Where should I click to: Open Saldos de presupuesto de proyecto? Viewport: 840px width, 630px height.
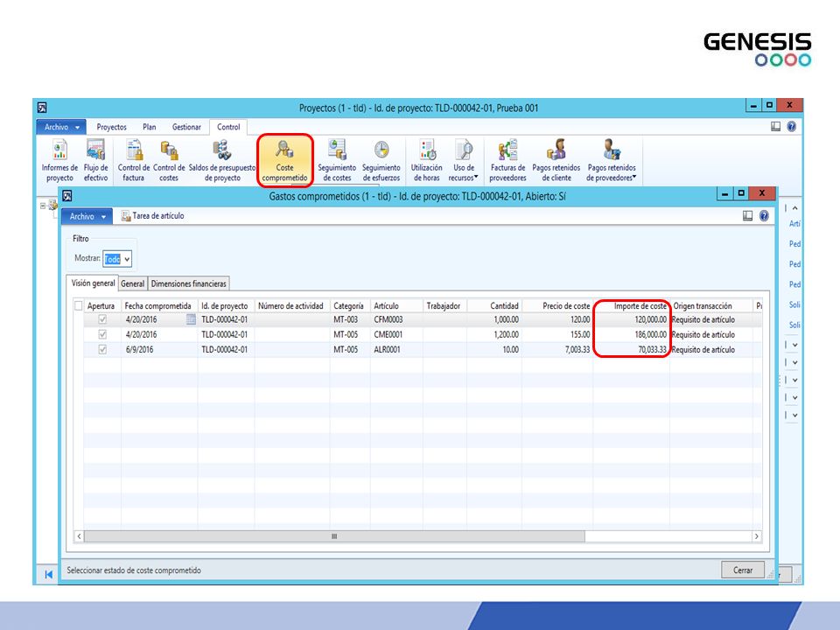[x=222, y=161]
